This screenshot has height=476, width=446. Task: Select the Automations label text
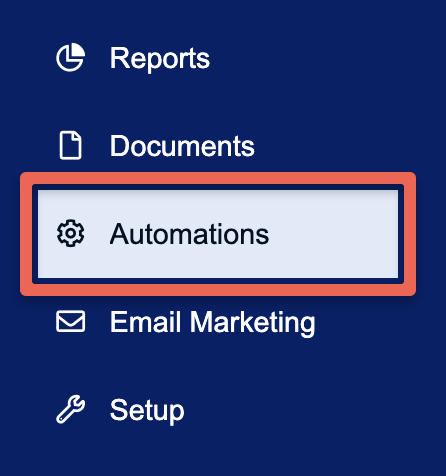point(189,234)
